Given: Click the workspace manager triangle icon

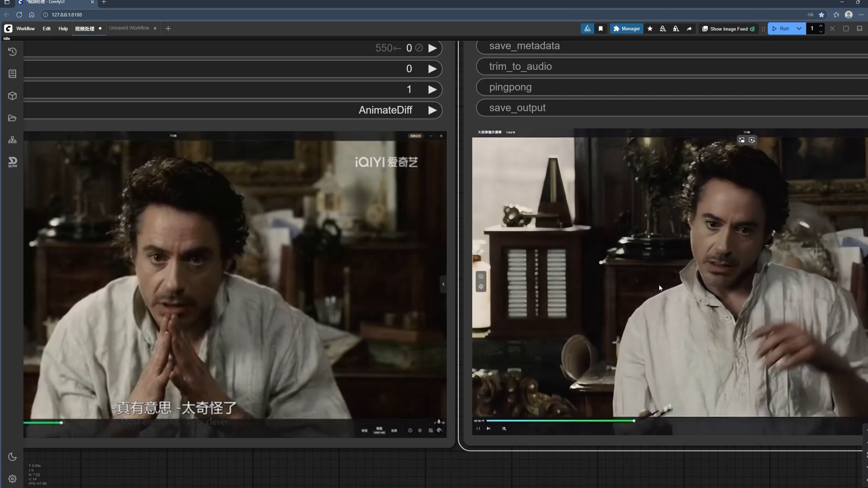Looking at the screenshot, I should click(587, 29).
